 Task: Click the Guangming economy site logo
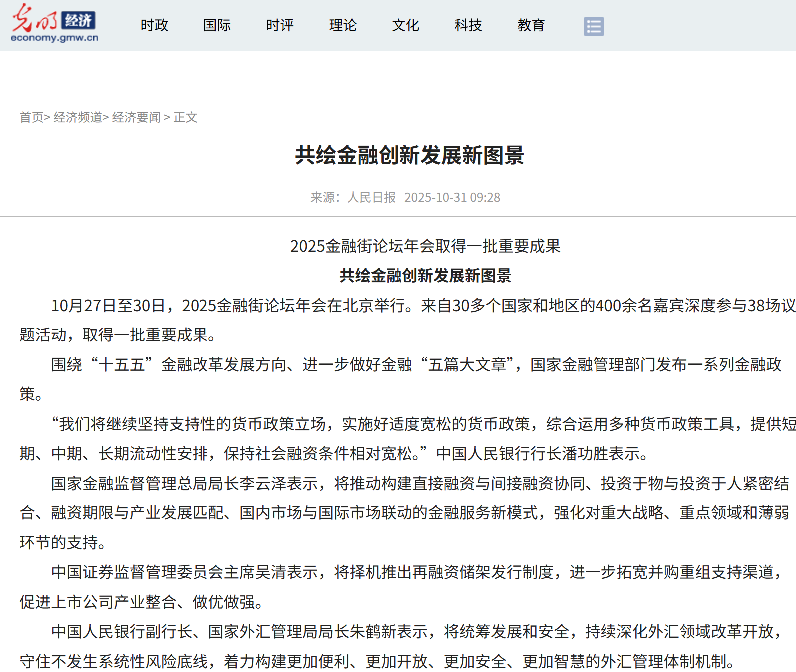point(54,24)
